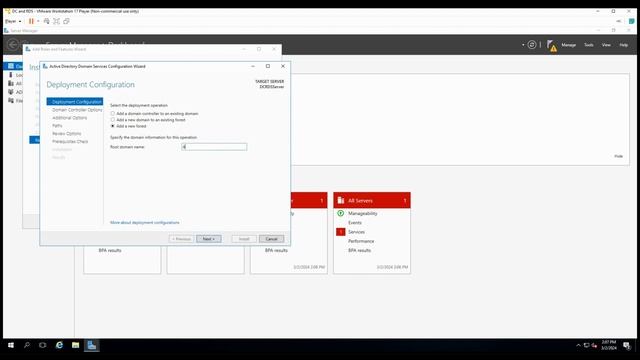Go to Prerequisites Check step
The width and height of the screenshot is (640, 360).
tap(70, 141)
